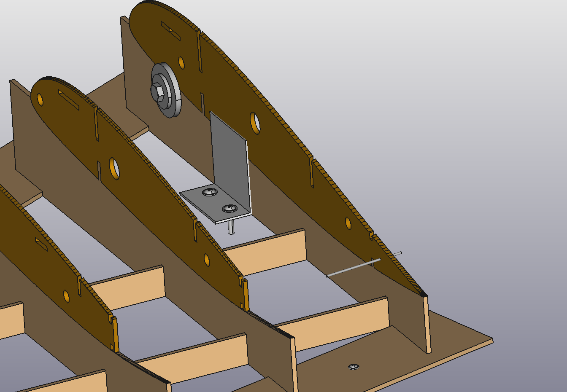Click the screw head on the base plate
The height and width of the screenshot is (392, 567).
[354, 367]
